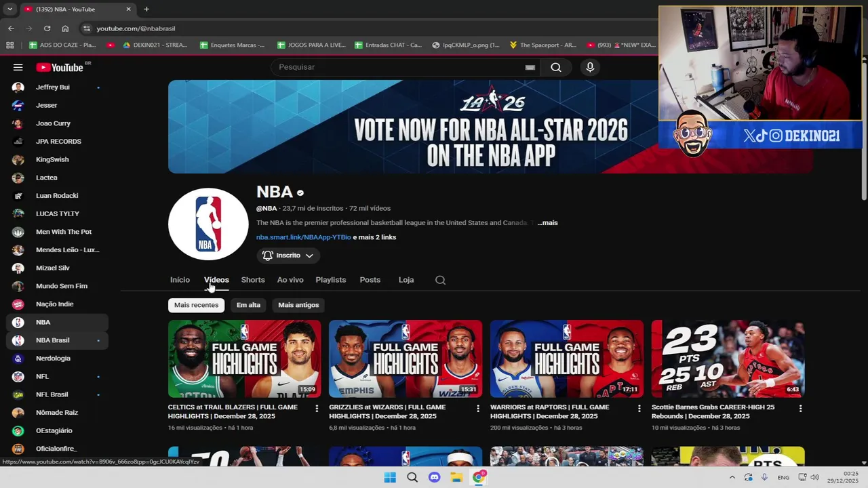Open the Chrome home page button
Screen dimensions: 868x488
(x=65, y=28)
